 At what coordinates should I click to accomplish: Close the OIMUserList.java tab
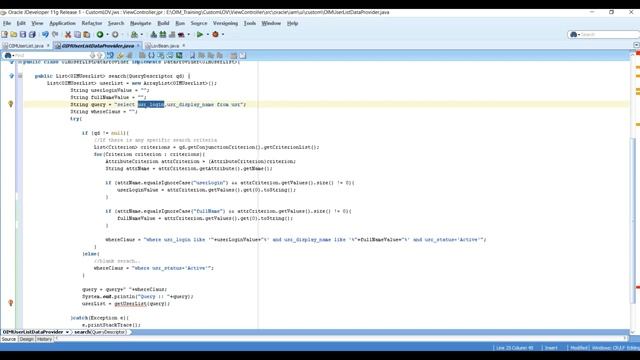point(48,45)
